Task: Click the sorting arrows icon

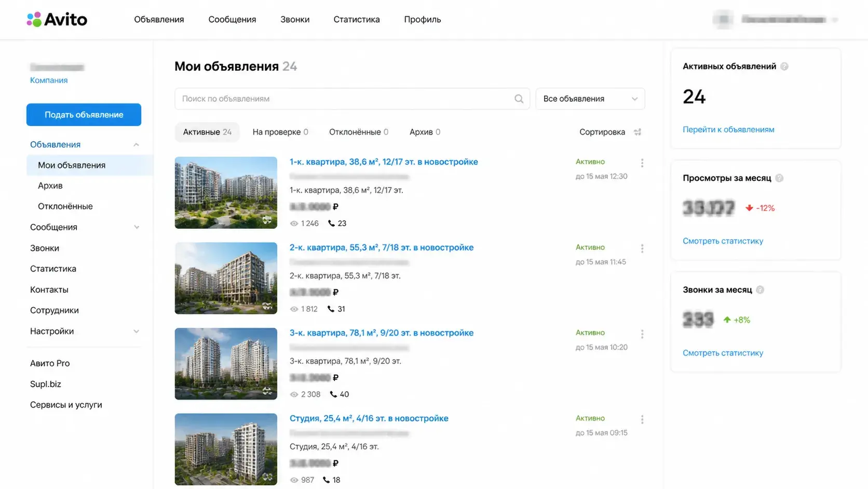Action: [638, 132]
